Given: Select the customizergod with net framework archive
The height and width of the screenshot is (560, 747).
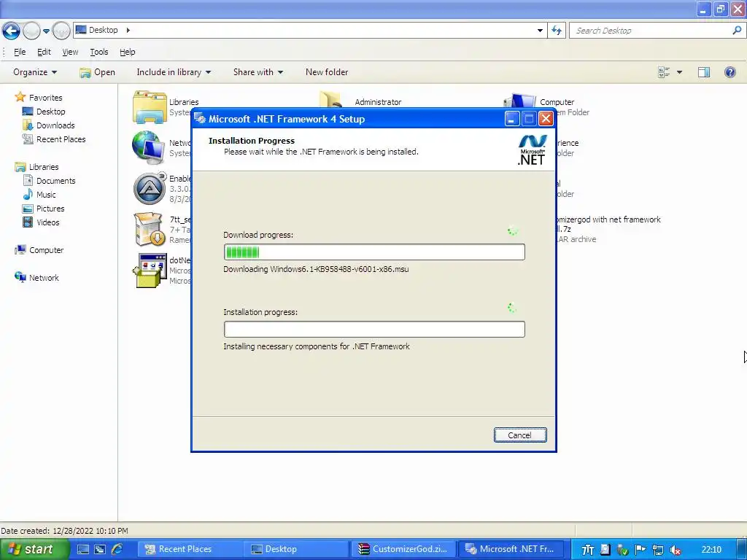Looking at the screenshot, I should click(608, 229).
